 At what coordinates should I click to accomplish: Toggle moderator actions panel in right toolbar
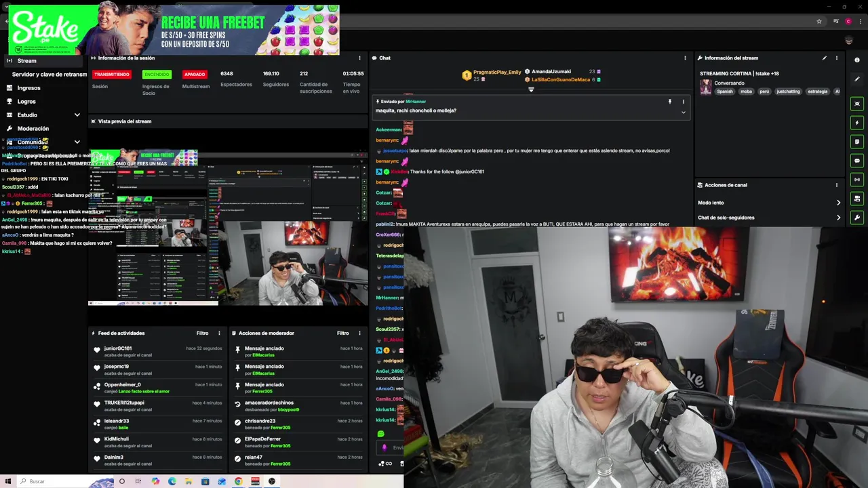pyautogui.click(x=857, y=142)
